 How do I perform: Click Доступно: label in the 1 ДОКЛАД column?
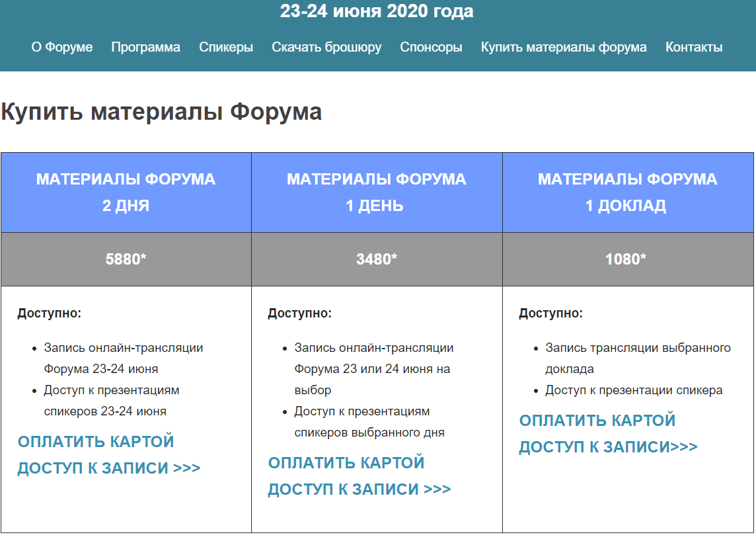click(550, 314)
